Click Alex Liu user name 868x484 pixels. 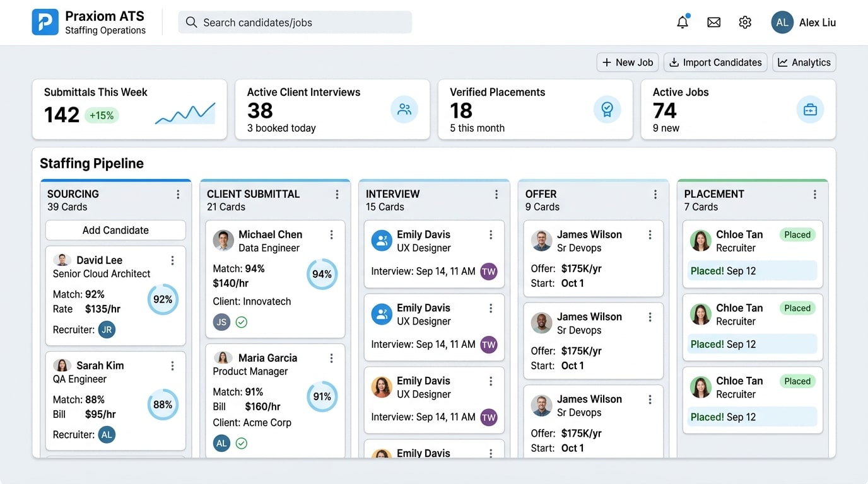coord(818,22)
